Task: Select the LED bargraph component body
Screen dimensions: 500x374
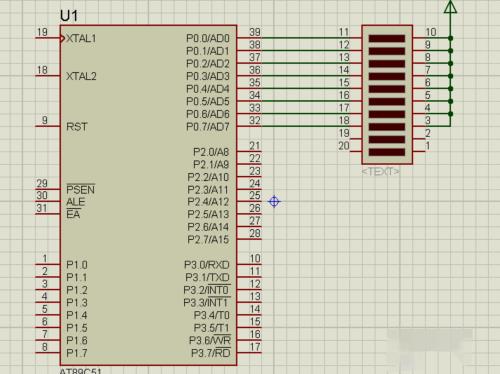Action: pyautogui.click(x=387, y=95)
